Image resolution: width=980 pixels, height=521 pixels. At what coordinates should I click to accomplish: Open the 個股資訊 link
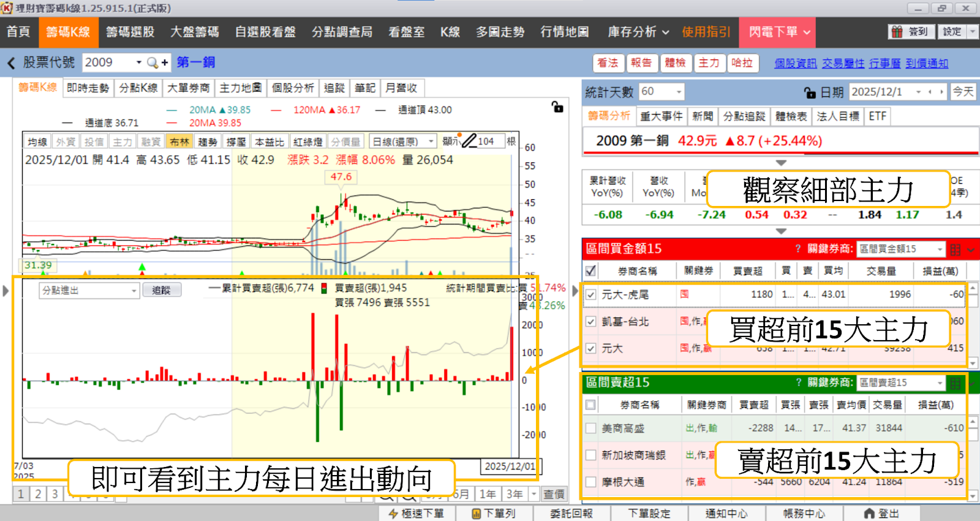point(795,64)
